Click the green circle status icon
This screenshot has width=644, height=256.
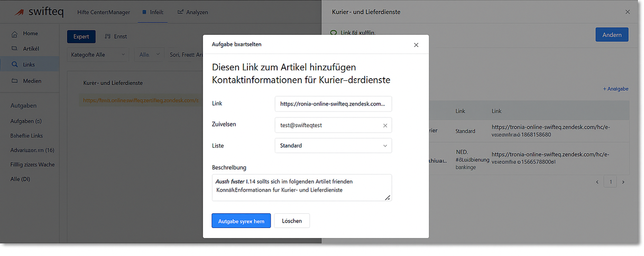(333, 33)
